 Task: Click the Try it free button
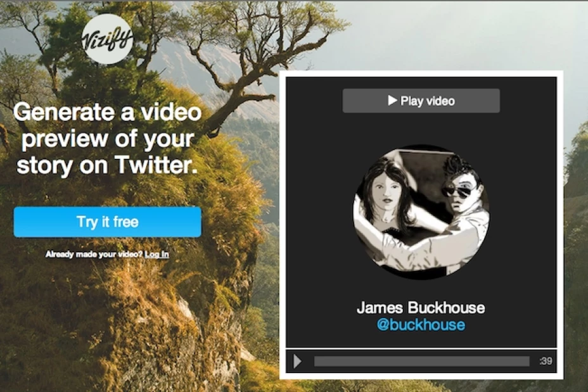106,222
